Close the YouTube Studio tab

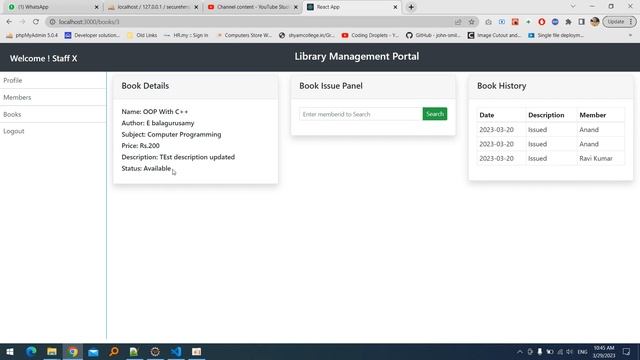(296, 7)
